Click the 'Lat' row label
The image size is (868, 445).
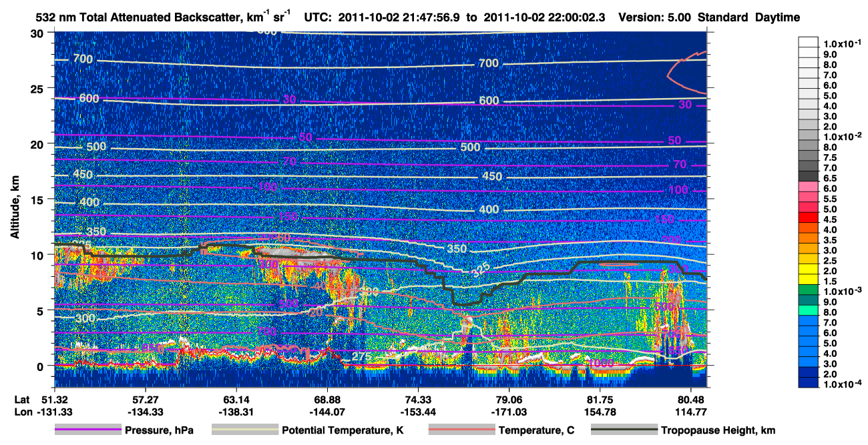(x=21, y=400)
